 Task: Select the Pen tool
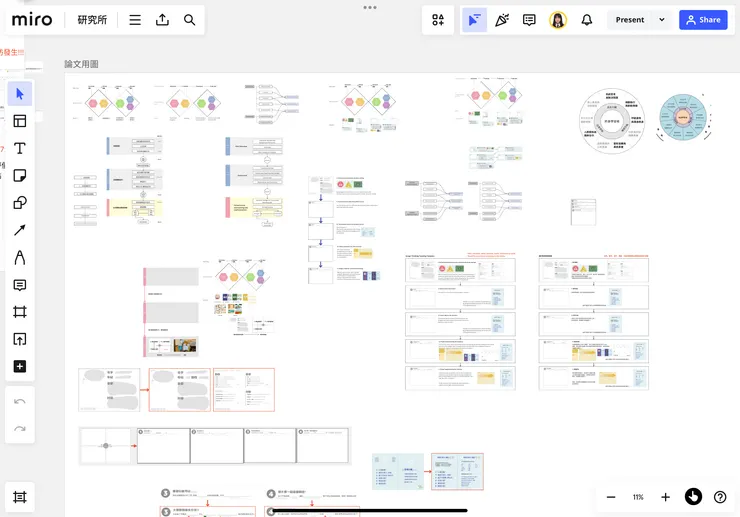pos(20,257)
